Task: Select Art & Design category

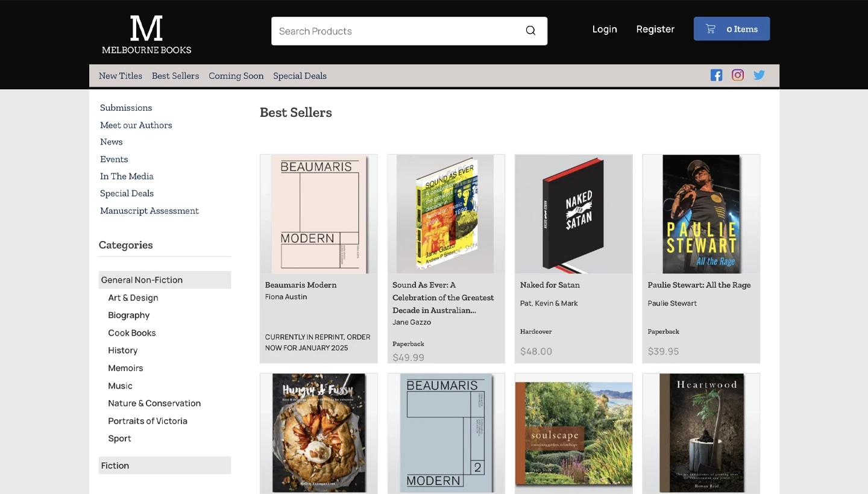Action: [133, 298]
